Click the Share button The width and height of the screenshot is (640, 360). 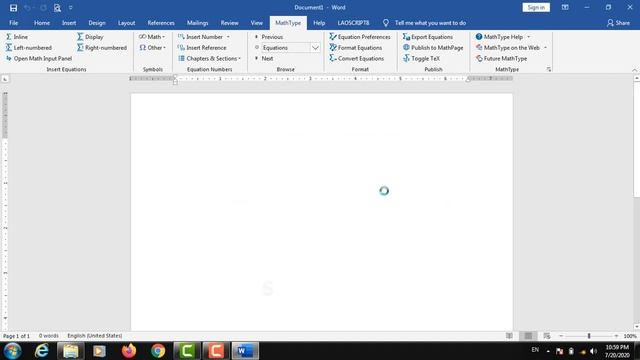[618, 23]
